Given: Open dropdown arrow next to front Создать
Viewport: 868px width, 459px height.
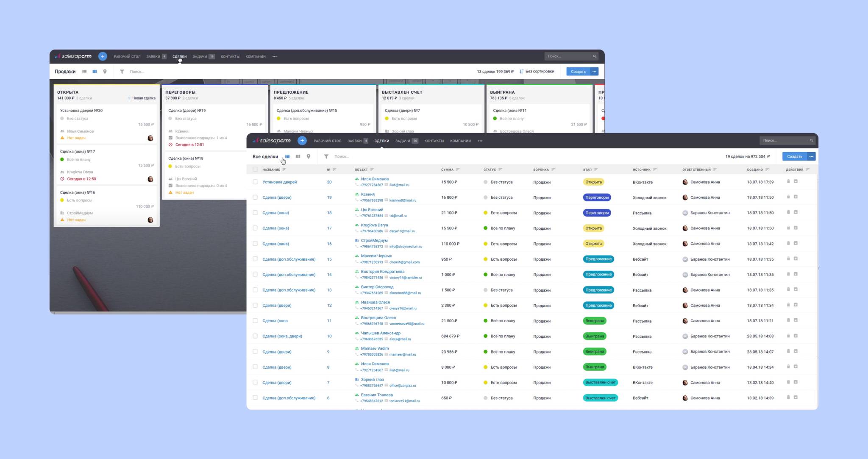Looking at the screenshot, I should [811, 156].
